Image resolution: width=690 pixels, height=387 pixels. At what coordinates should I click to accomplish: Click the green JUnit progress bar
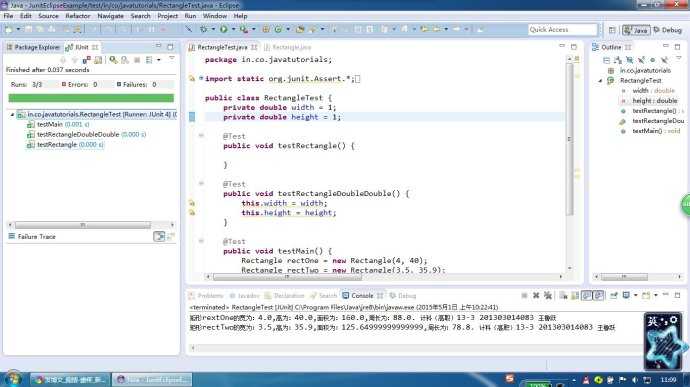(91, 98)
